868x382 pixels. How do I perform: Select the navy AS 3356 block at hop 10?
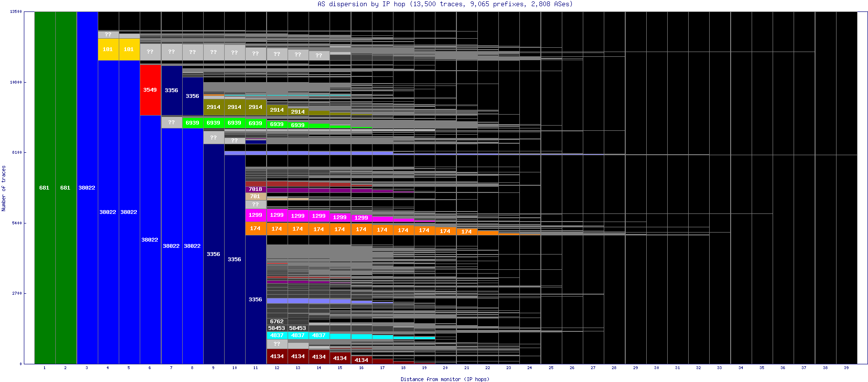click(235, 259)
